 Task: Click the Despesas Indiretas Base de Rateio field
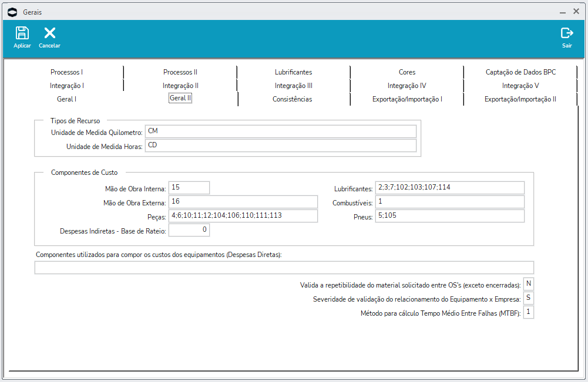coord(189,230)
